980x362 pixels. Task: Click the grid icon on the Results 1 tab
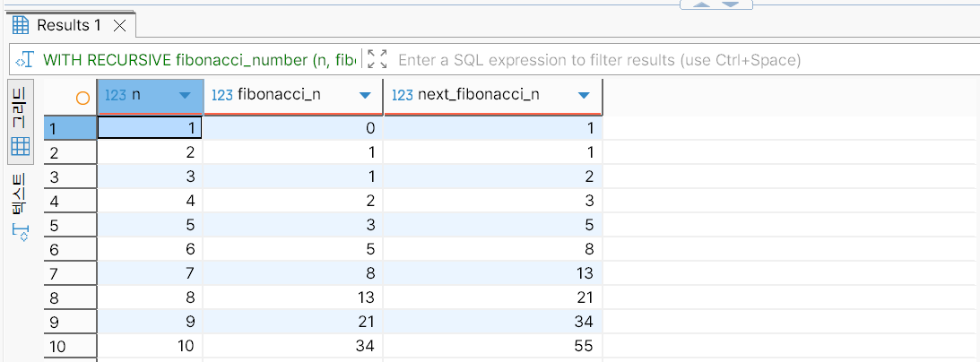coord(20,25)
